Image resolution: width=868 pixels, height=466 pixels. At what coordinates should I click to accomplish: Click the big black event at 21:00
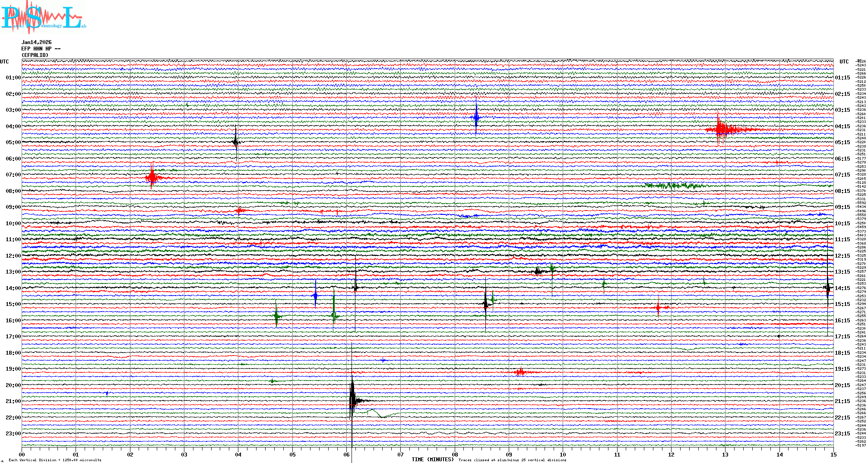click(x=353, y=400)
